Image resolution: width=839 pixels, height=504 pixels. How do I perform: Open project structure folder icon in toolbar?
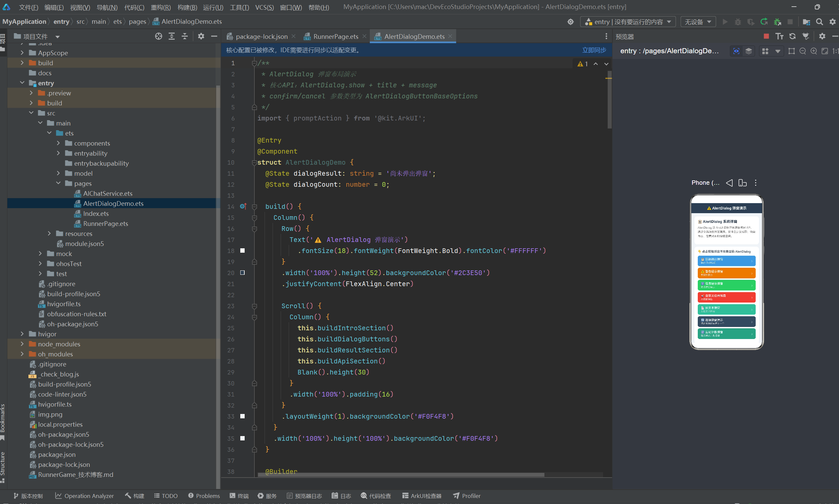[807, 22]
